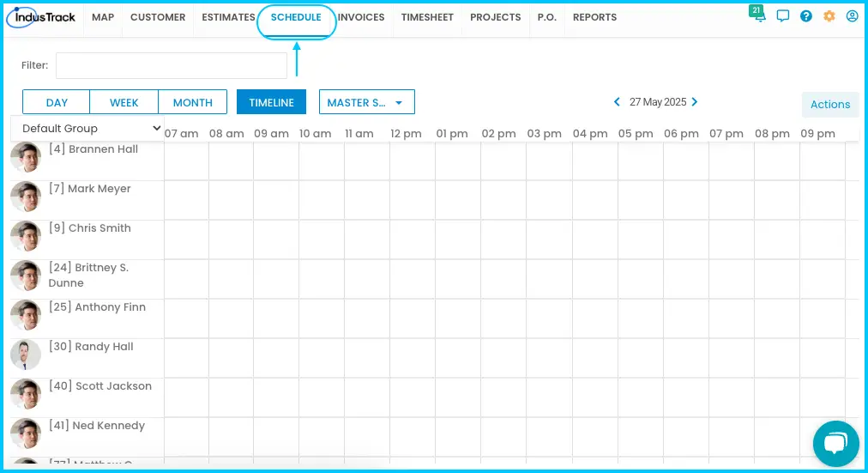Click Chris Smith's avatar photo
The image size is (868, 473).
click(26, 236)
